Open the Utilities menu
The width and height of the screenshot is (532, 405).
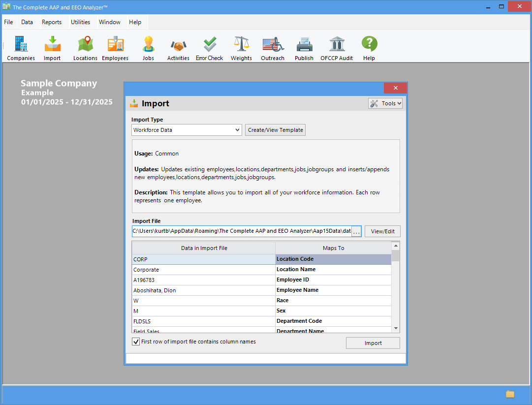point(80,22)
